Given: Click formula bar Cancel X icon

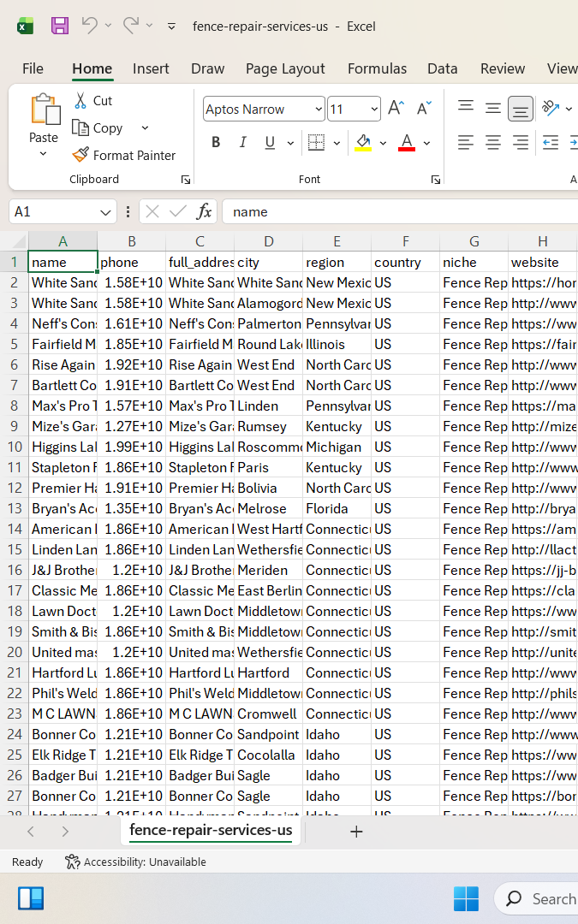Looking at the screenshot, I should [x=152, y=211].
